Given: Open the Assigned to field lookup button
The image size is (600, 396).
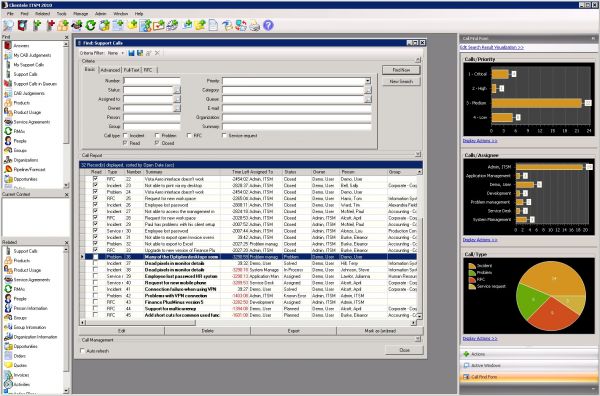Looking at the screenshot, I should [x=177, y=99].
